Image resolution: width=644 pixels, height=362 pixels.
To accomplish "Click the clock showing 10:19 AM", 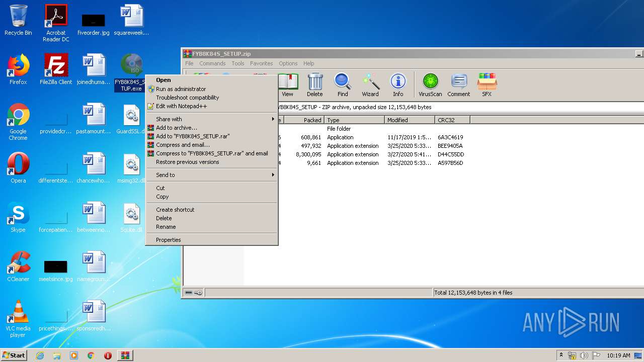I will point(618,355).
